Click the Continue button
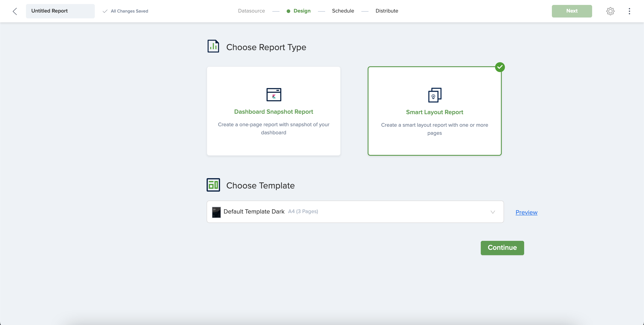Viewport: 644px width, 325px height. click(502, 248)
